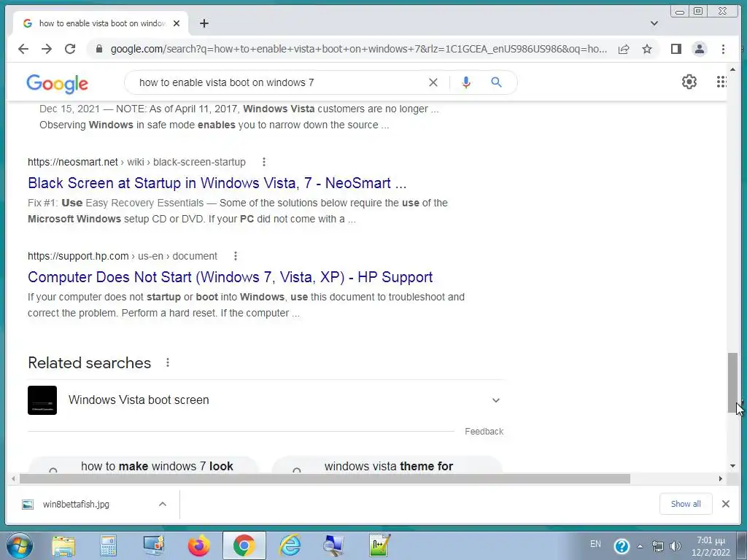Image resolution: width=747 pixels, height=560 pixels.
Task: Expand the win8bettafish.jpg download options
Action: 163,504
